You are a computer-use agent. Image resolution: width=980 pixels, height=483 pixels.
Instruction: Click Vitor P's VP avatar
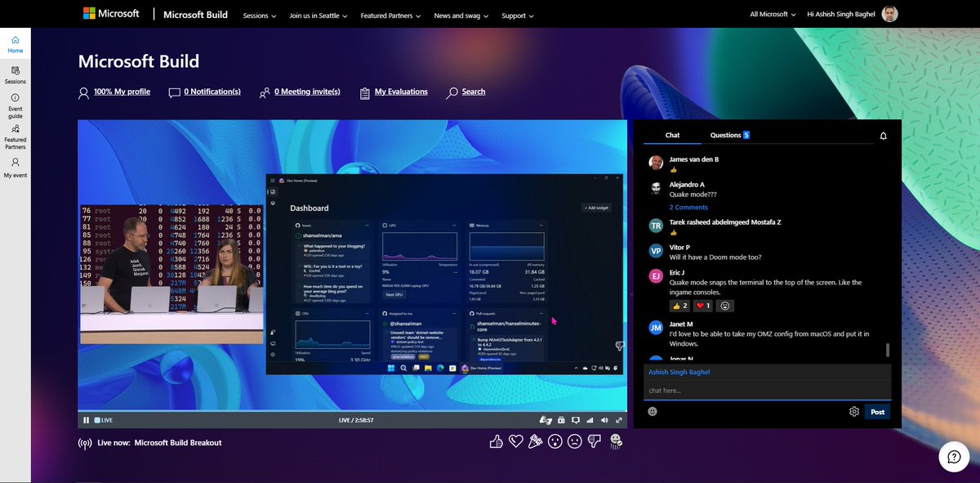(656, 251)
